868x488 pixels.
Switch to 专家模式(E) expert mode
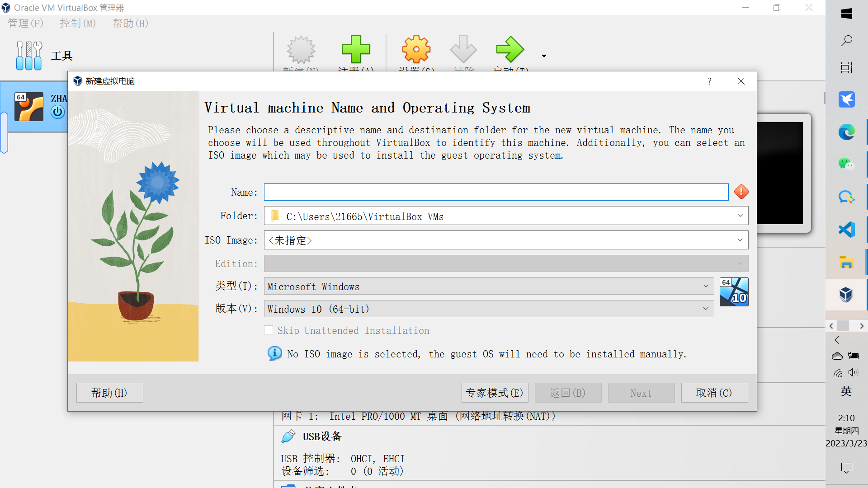[x=495, y=393]
